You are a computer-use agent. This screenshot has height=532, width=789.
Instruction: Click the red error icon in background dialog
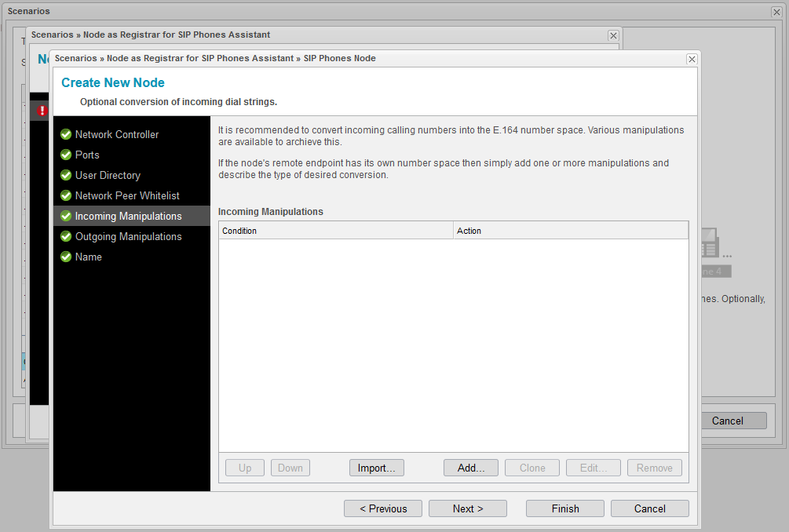point(42,111)
